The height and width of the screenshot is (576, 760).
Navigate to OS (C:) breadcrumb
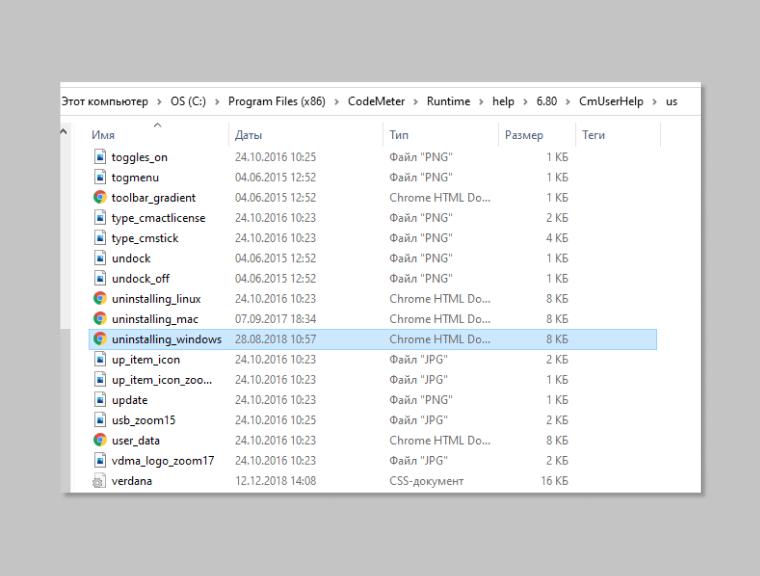[188, 101]
